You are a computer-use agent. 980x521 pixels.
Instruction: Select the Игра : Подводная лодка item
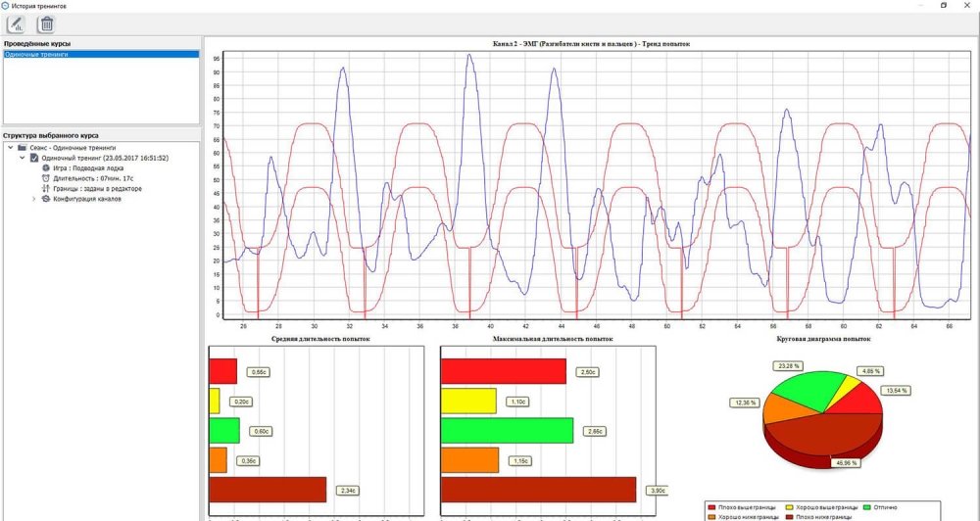click(93, 167)
